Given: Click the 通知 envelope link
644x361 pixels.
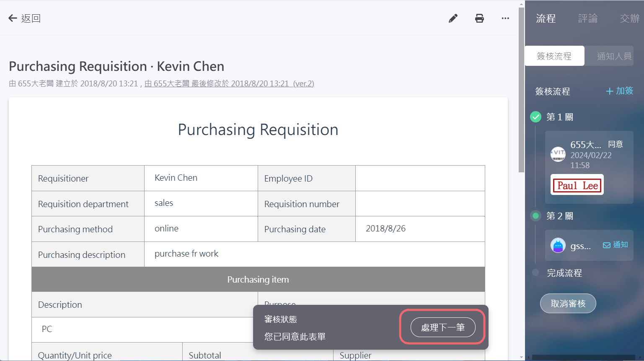Looking at the screenshot, I should (615, 245).
